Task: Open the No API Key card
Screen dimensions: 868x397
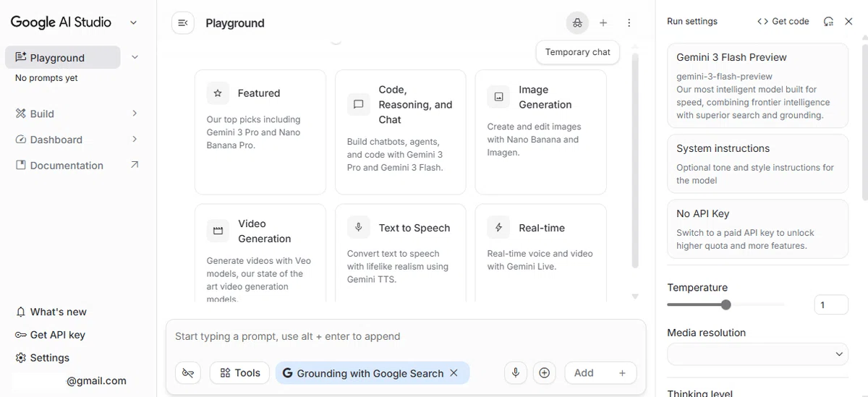Action: click(x=757, y=229)
